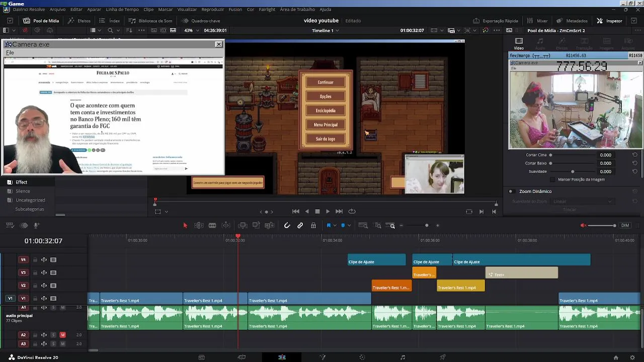Play forward in the viewer
644x362 pixels.
328,211
